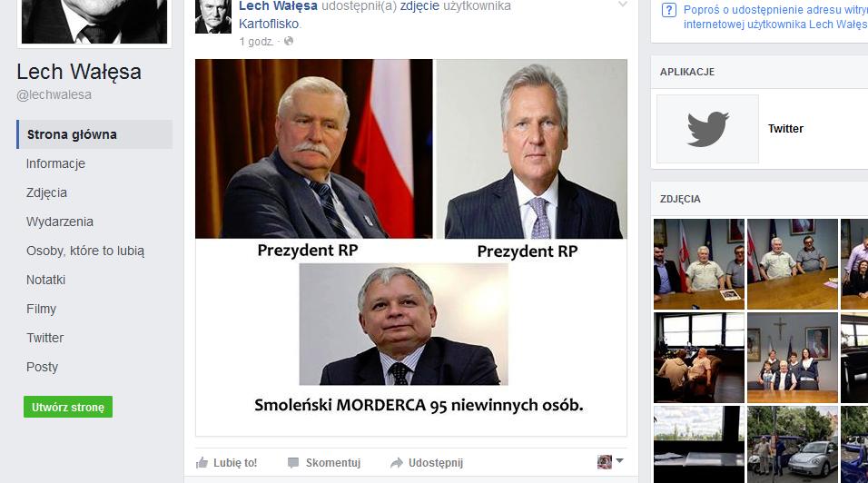Click the question mark icon beside Poproś

[x=669, y=10]
